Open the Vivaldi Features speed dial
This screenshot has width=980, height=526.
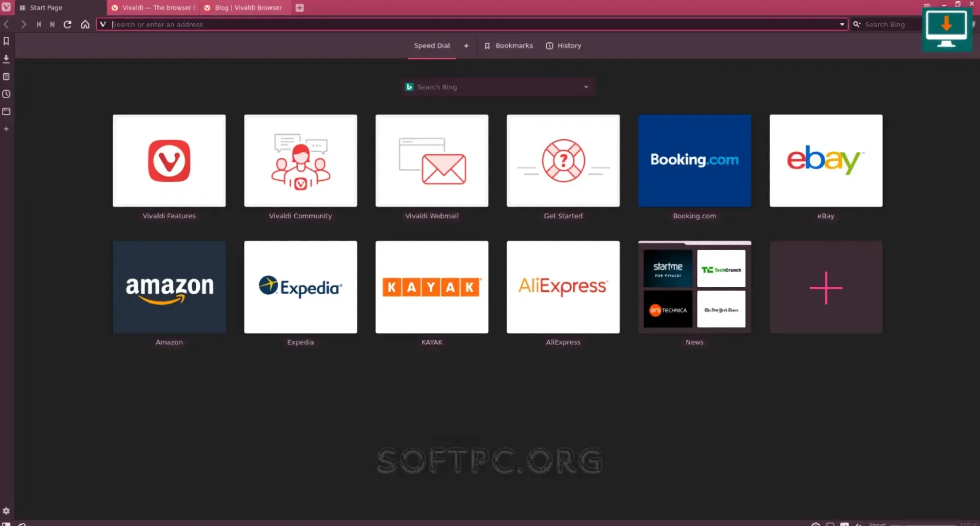[x=169, y=161]
